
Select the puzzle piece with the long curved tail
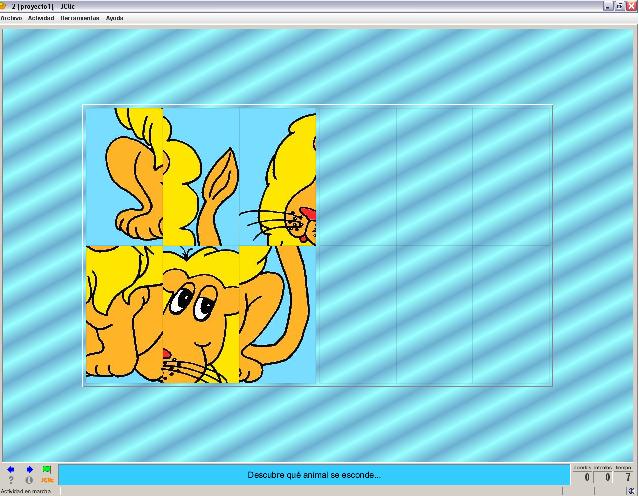pyautogui.click(x=278, y=314)
